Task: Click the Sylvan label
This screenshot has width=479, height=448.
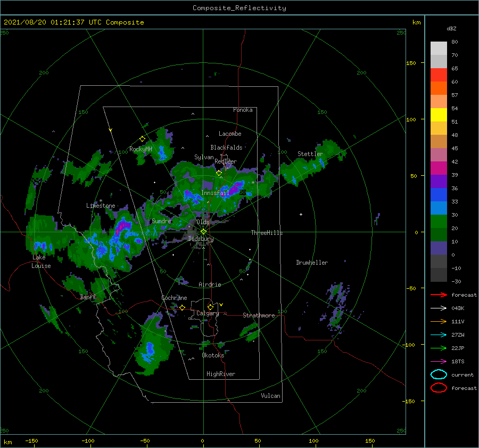Action: [204, 157]
